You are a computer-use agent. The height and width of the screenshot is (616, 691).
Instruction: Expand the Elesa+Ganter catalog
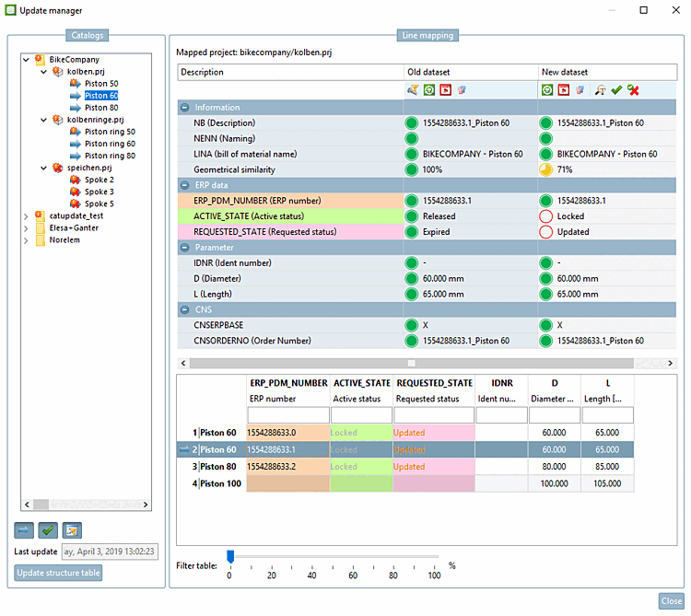click(x=26, y=228)
